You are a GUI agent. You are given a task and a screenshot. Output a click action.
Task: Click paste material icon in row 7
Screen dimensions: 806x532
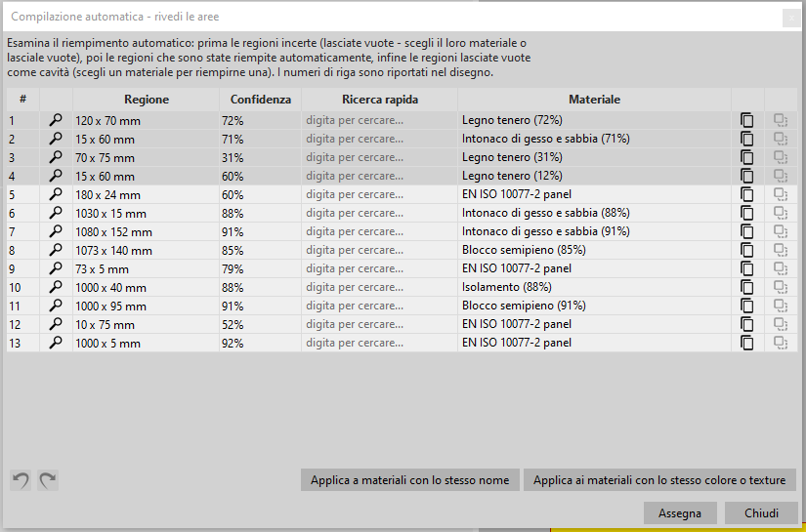(x=781, y=231)
